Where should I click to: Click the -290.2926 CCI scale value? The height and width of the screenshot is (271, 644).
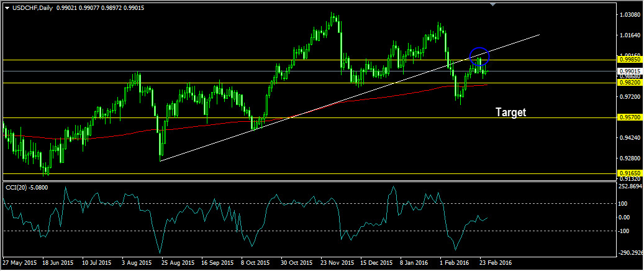click(x=631, y=252)
